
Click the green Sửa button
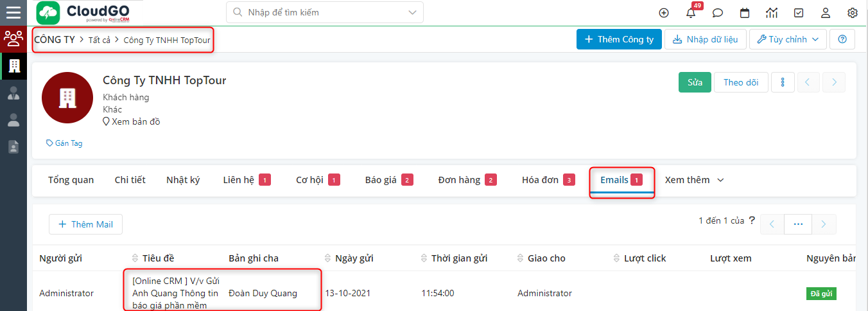click(695, 82)
